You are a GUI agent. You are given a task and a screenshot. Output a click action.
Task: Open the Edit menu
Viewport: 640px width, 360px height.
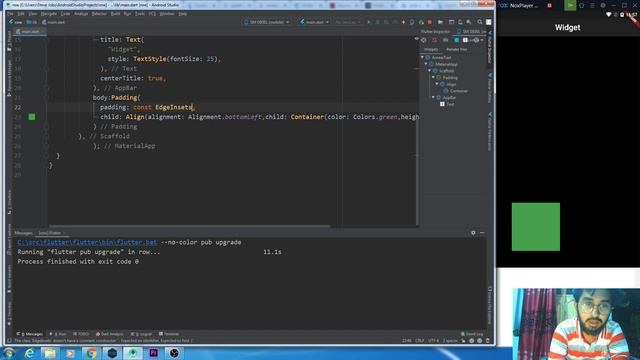pyautogui.click(x=20, y=13)
